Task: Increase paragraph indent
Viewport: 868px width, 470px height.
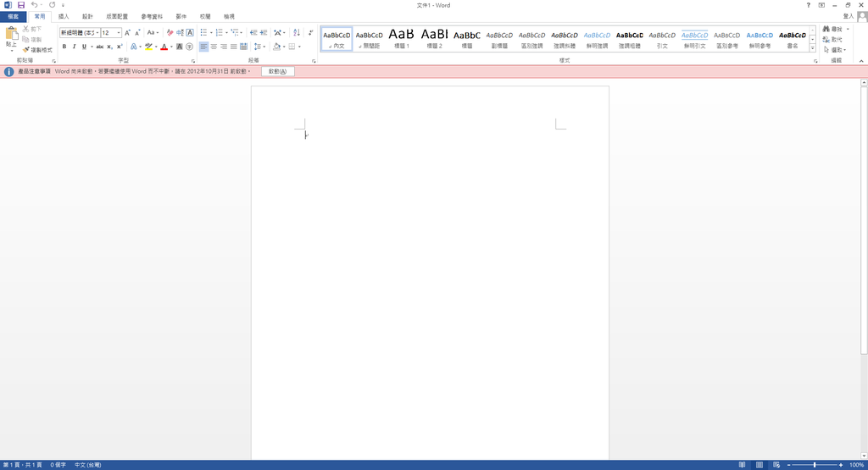Action: tap(264, 33)
